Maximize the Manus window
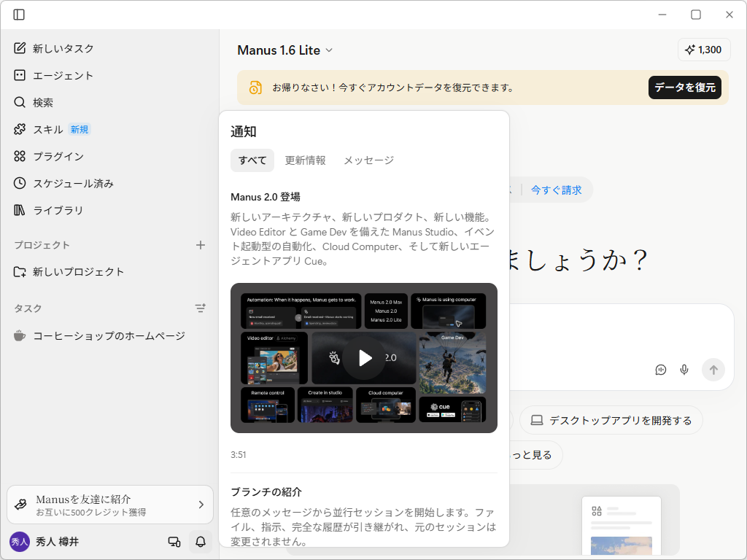This screenshot has width=747, height=560. pos(695,15)
